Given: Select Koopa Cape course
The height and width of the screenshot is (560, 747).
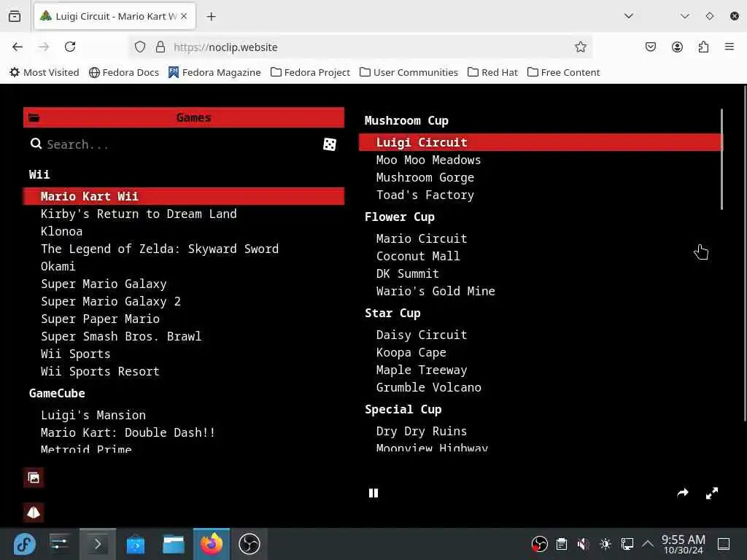Looking at the screenshot, I should (x=541, y=353).
